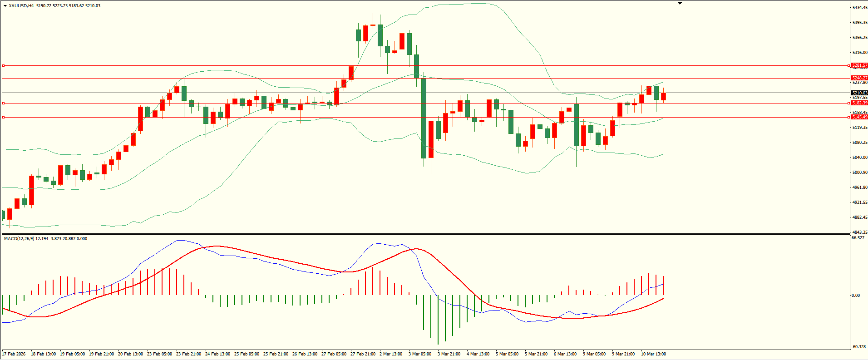
Task: Open the dropdown arrow beside XAUUSD,H4
Action: pyautogui.click(x=5, y=6)
